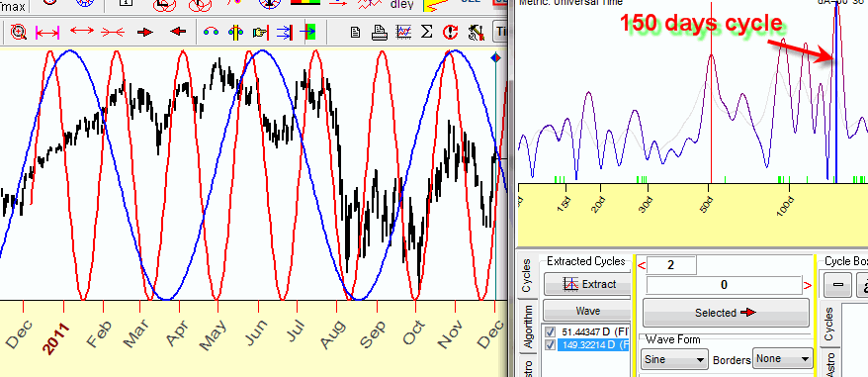This screenshot has width=868, height=377.
Task: Click the blue arrow on green square icon
Action: coord(307,32)
